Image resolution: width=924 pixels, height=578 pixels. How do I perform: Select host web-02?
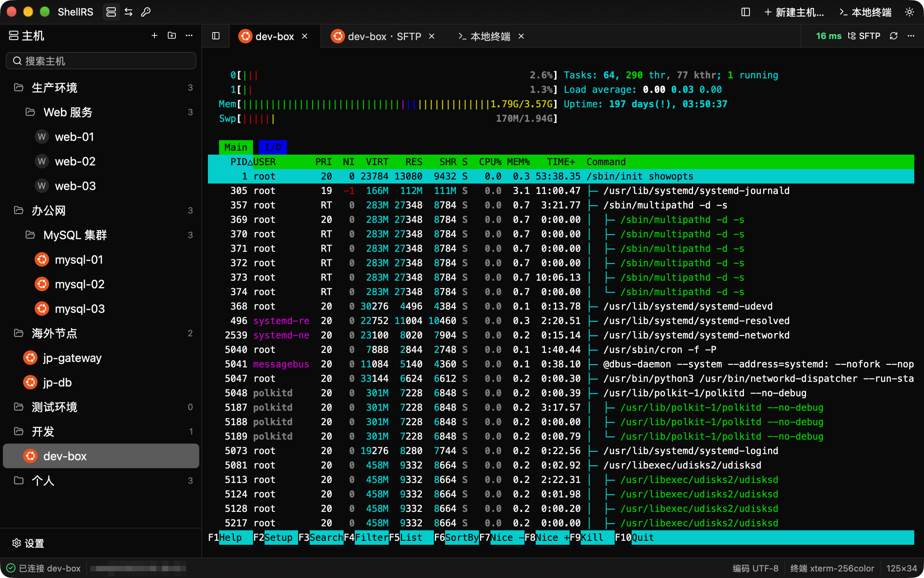click(x=101, y=161)
